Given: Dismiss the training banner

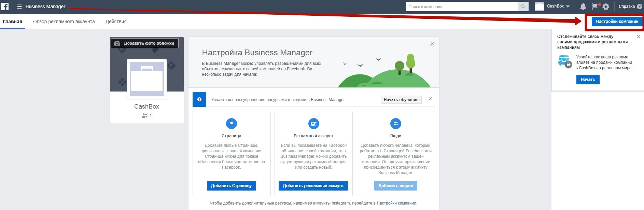Looking at the screenshot, I should coord(430,99).
